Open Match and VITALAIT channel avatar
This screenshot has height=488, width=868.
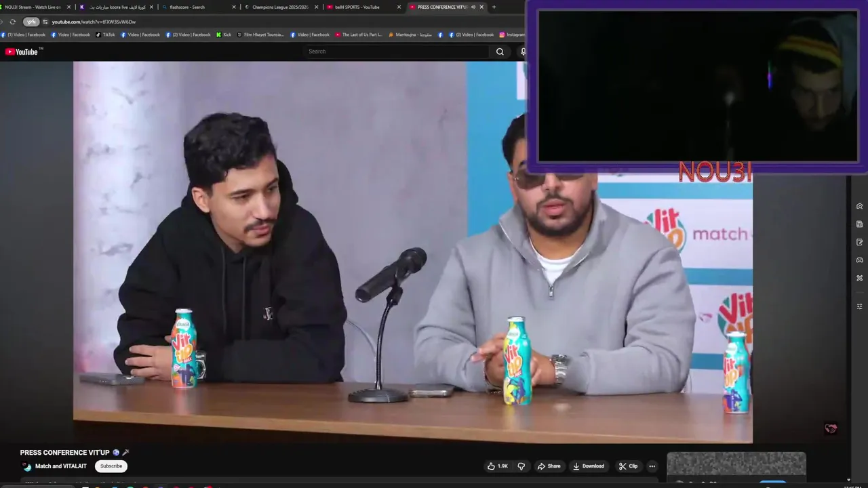[x=26, y=466]
